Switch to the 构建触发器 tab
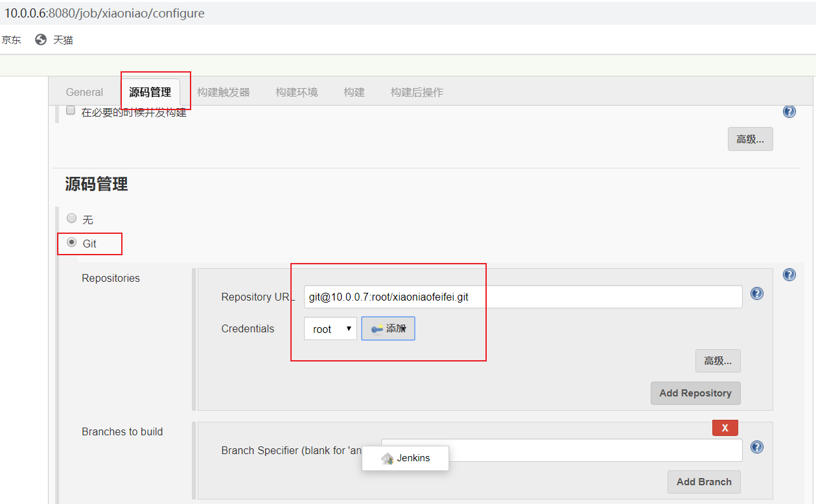 223,92
